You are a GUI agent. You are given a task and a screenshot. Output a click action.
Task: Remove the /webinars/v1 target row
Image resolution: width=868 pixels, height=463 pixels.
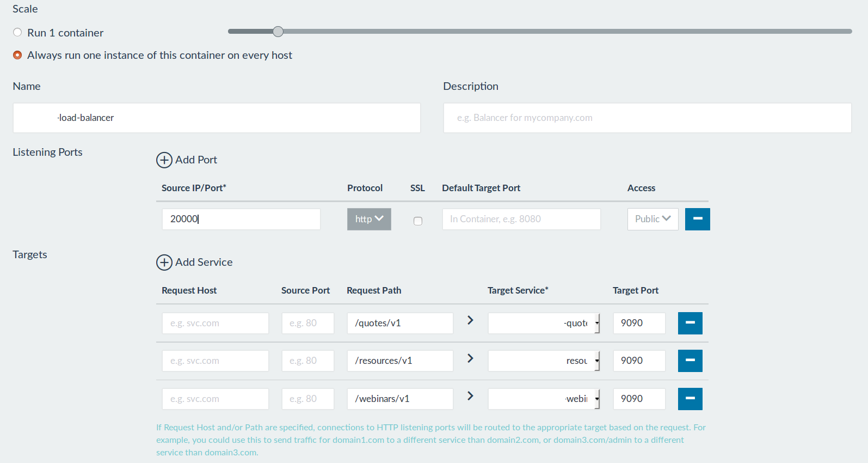tap(690, 399)
